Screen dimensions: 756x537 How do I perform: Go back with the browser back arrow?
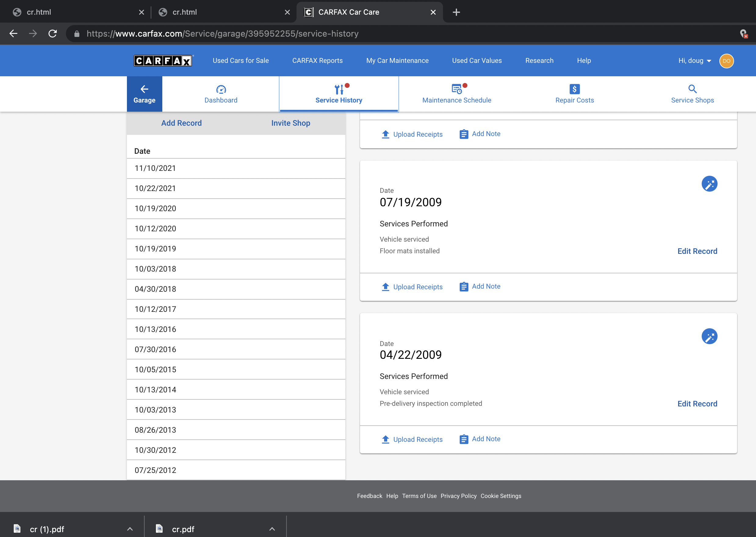(13, 33)
